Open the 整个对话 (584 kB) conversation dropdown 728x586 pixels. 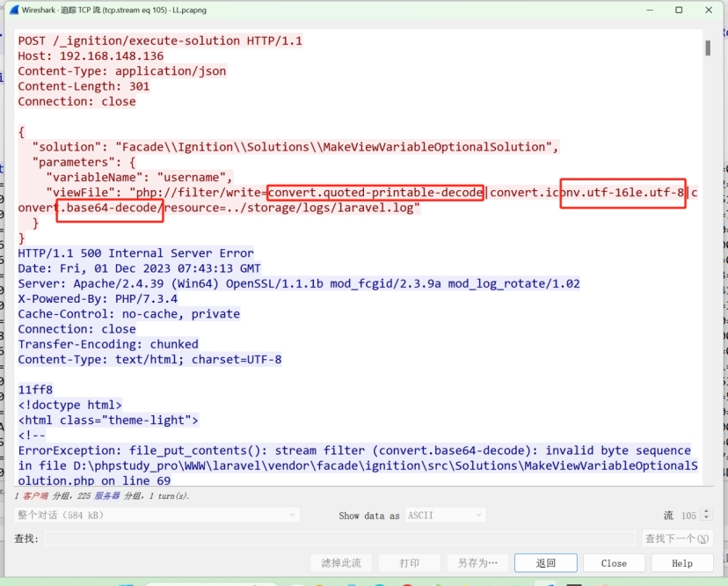point(157,515)
